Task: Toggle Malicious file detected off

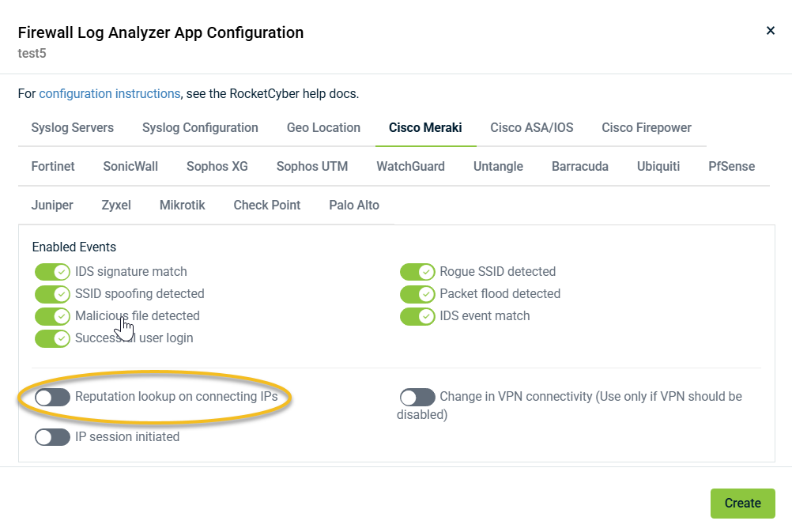Action: (53, 316)
